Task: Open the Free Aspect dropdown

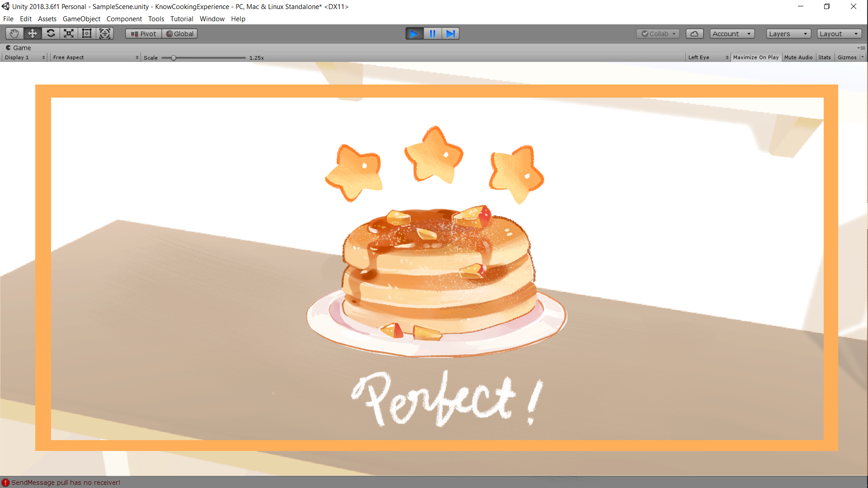Action: coord(95,57)
